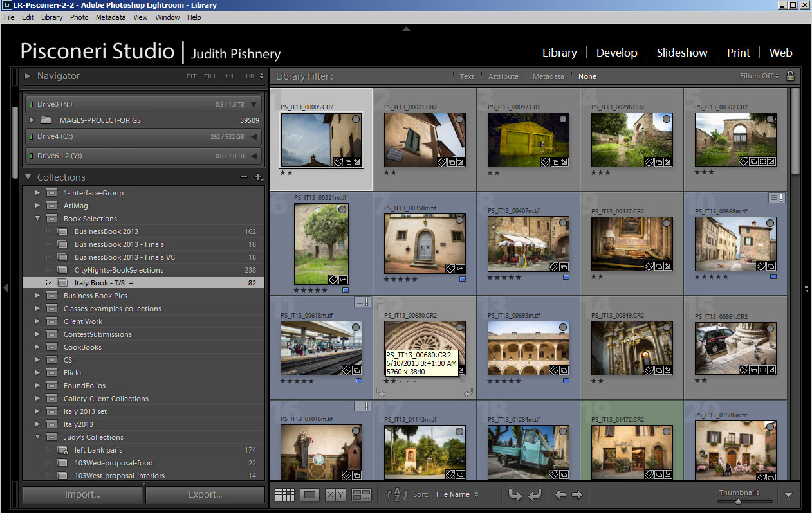Click crop badge on PS_IT13_00302.CR2 thumbnail
The height and width of the screenshot is (513, 812).
point(762,162)
